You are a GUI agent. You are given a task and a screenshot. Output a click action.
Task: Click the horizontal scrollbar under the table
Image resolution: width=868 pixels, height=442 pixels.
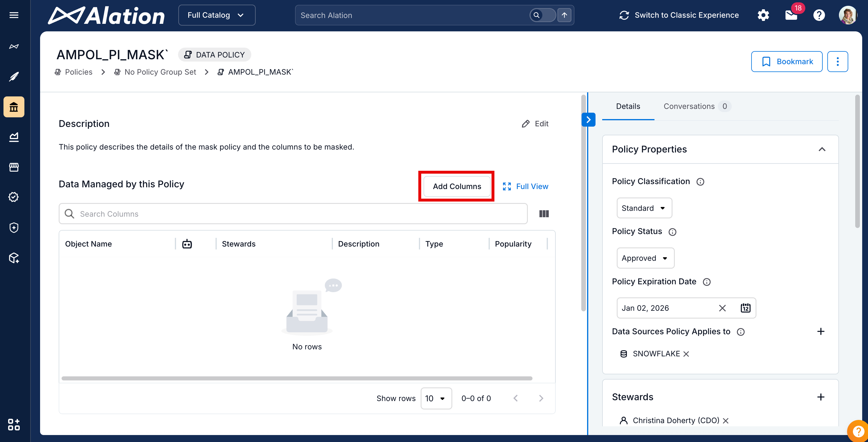coord(297,378)
